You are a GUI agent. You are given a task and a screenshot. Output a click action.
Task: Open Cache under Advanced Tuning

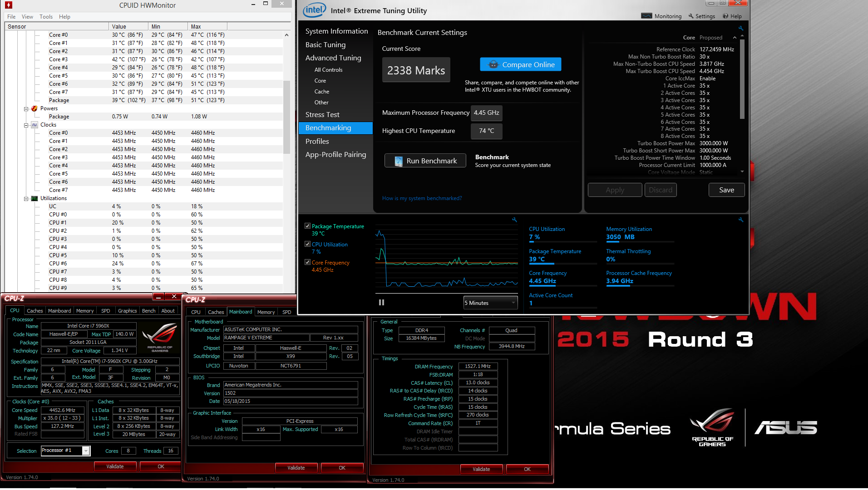(x=321, y=92)
